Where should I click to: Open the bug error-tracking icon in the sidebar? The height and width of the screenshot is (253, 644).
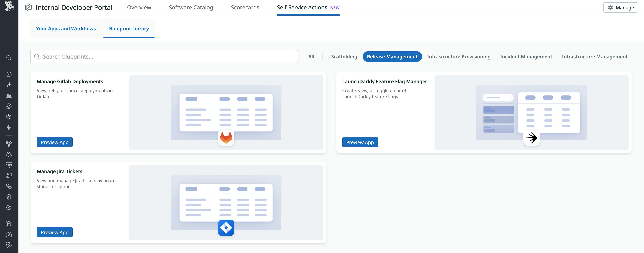[9, 224]
